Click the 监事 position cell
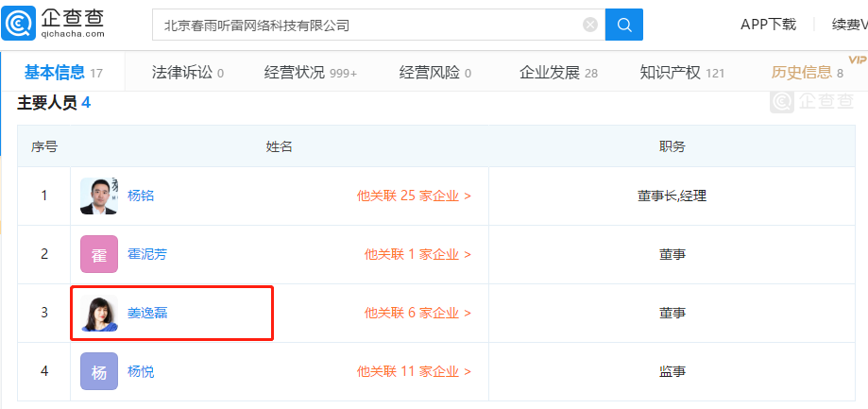 672,371
